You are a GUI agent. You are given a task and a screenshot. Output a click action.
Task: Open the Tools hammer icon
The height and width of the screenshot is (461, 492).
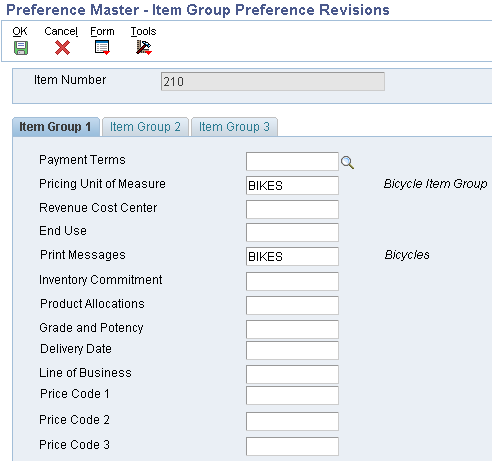[x=144, y=48]
